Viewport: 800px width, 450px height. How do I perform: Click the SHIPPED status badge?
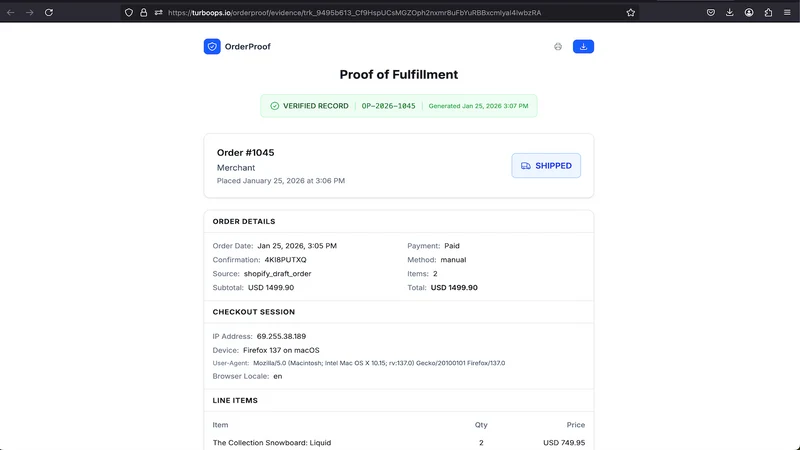pos(546,165)
